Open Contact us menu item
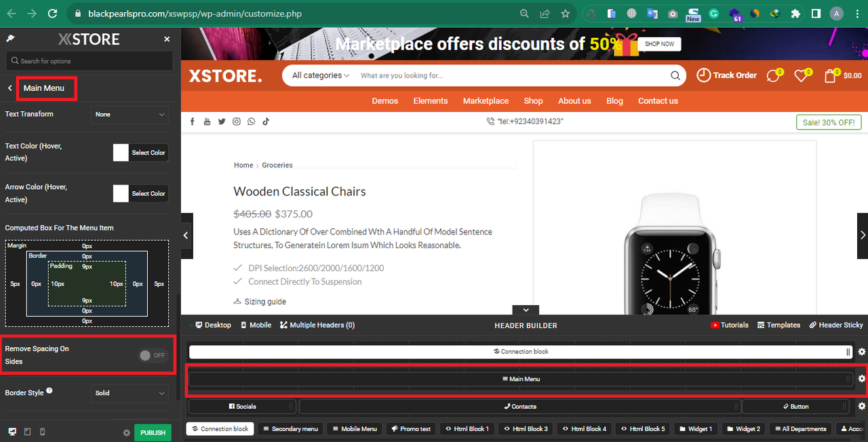The width and height of the screenshot is (868, 442). point(658,101)
